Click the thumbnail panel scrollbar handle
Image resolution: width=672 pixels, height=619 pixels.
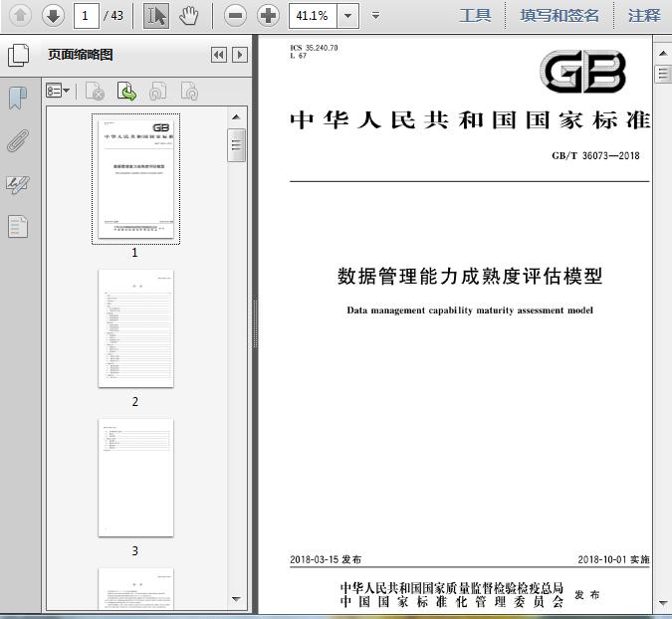(236, 145)
